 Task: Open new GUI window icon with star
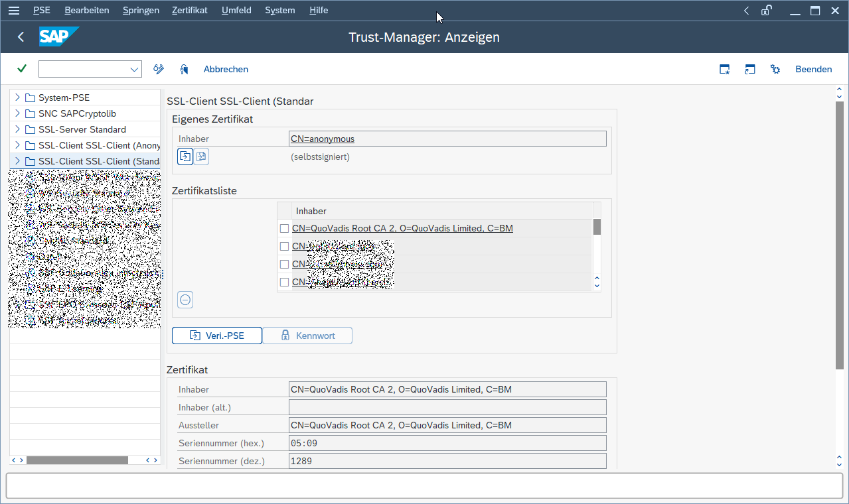[725, 69]
